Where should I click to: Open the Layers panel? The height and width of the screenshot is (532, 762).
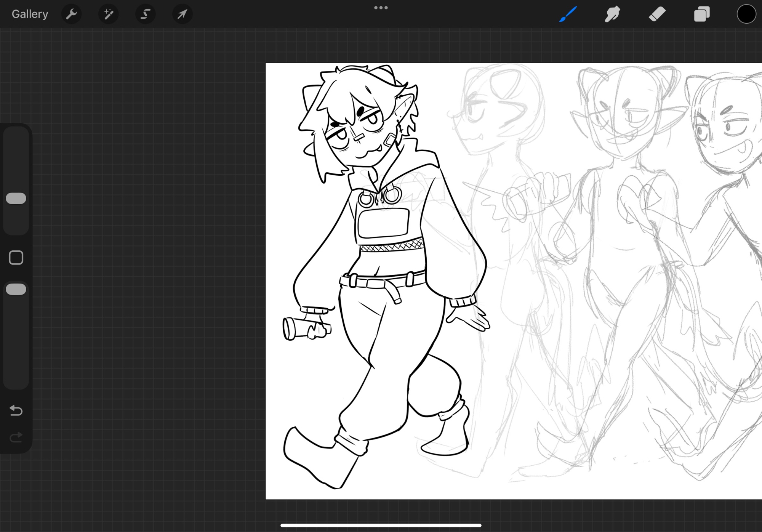coord(701,14)
